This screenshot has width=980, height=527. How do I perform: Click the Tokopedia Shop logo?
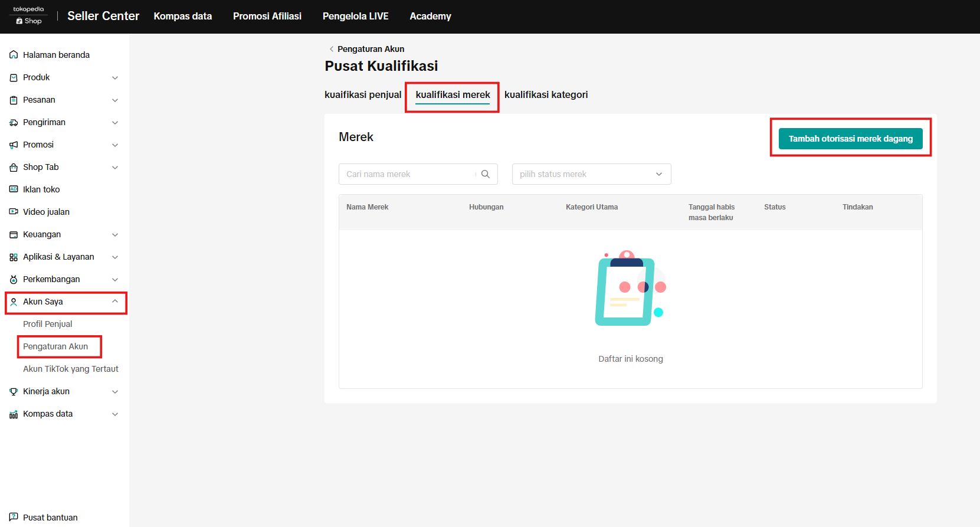28,16
